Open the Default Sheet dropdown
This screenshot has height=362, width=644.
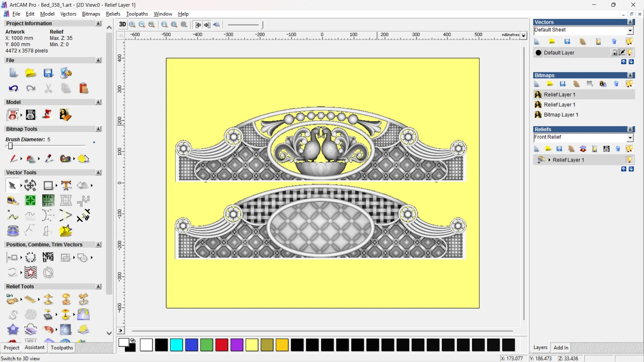630,31
